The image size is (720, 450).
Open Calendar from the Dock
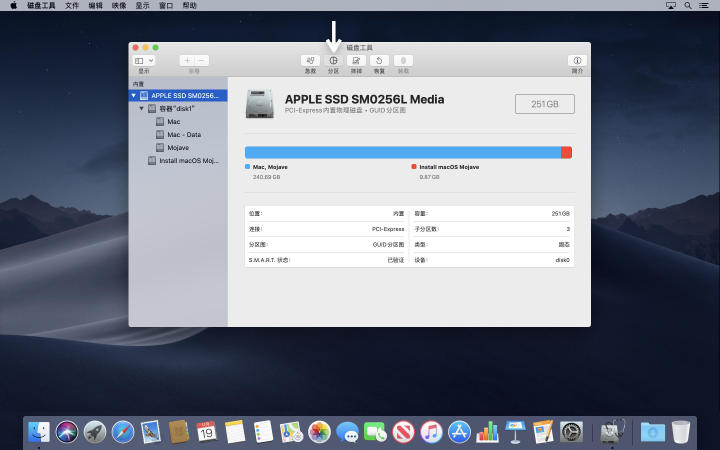point(207,432)
